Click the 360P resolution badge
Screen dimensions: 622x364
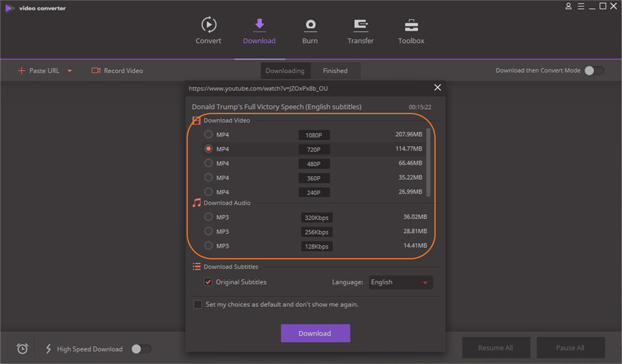(314, 178)
